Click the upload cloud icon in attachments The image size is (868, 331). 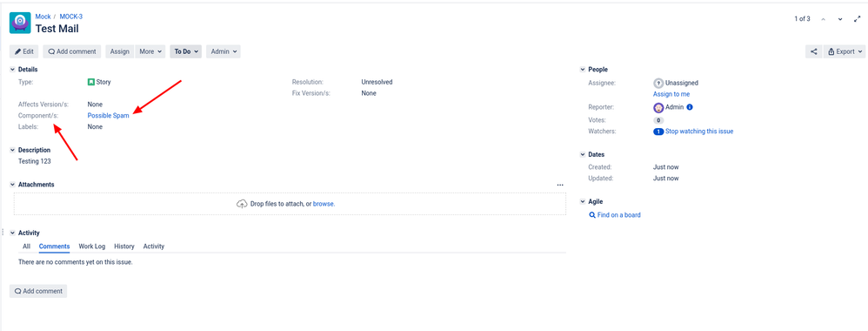pos(242,204)
